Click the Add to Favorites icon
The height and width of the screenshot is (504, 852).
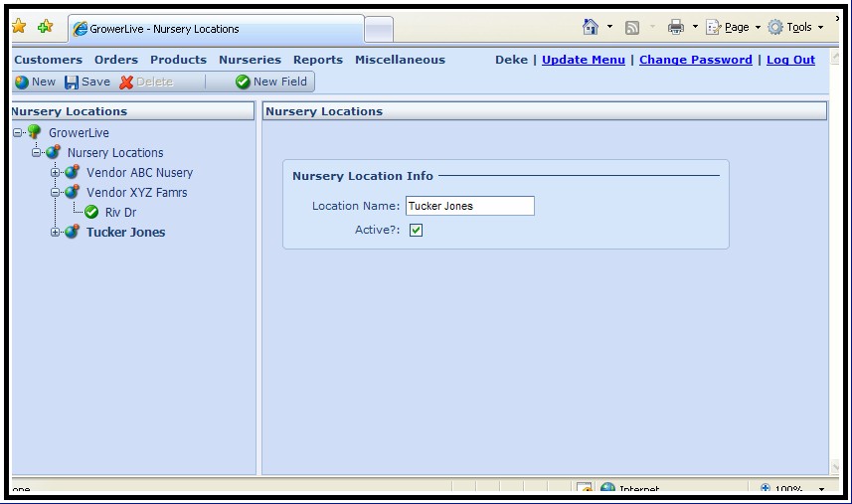click(x=45, y=27)
